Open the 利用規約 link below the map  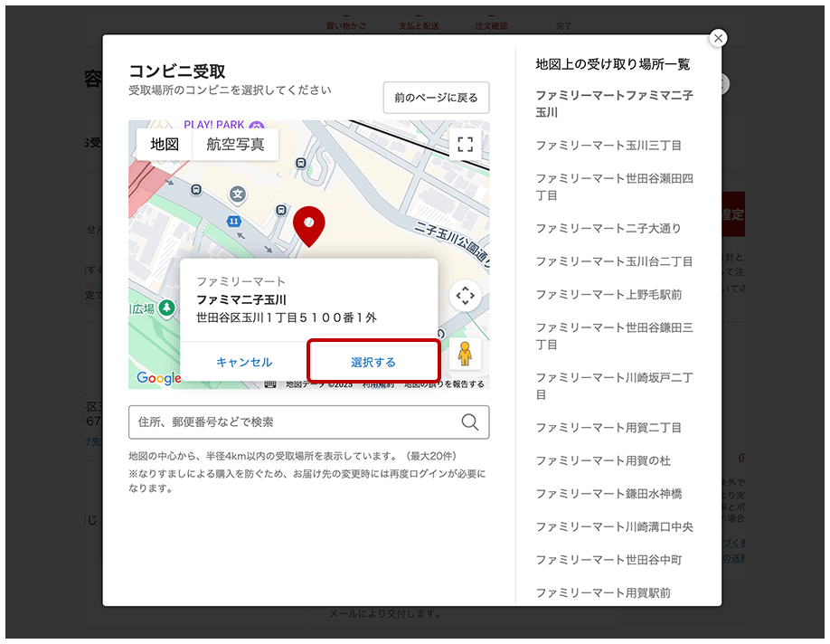coord(379,384)
